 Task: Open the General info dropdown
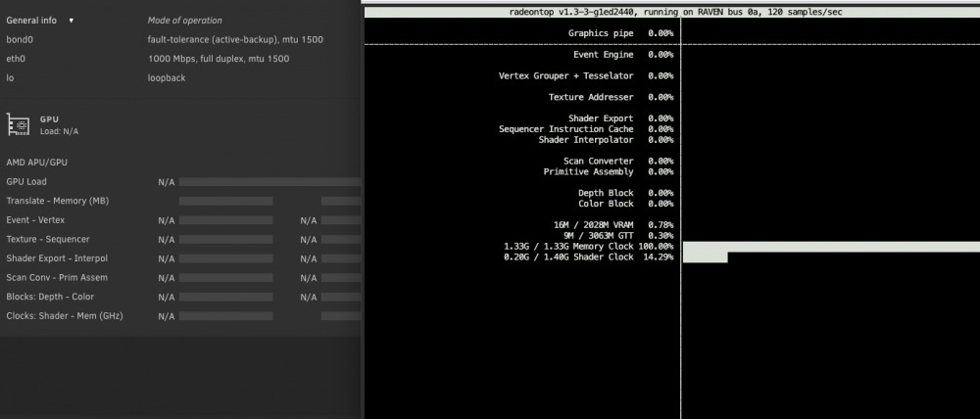[x=40, y=20]
